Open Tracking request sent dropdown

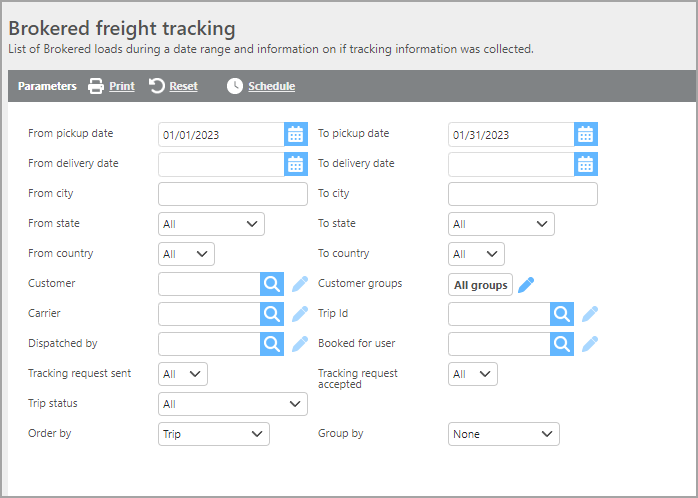(x=183, y=374)
